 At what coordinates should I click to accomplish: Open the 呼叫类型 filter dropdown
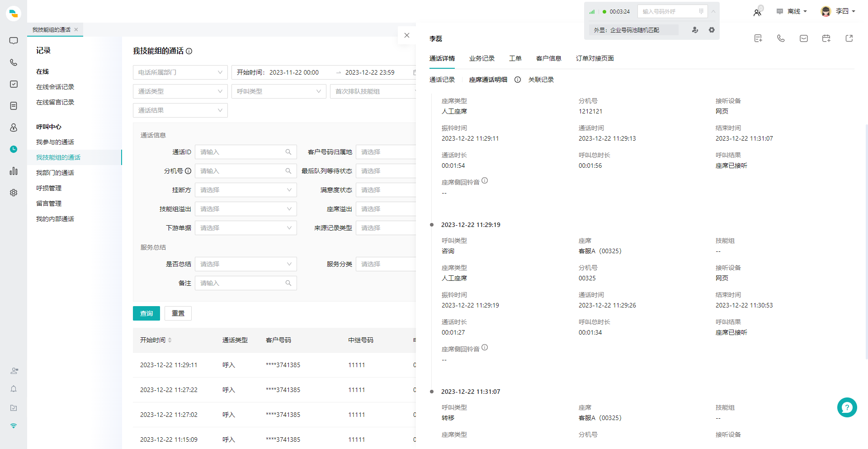pos(279,91)
